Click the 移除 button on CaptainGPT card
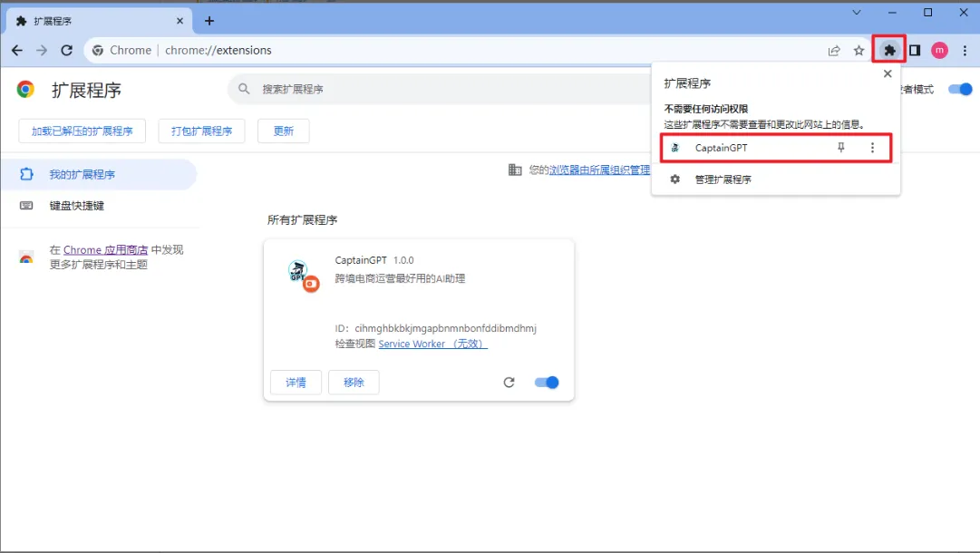This screenshot has height=553, width=980. coord(354,383)
